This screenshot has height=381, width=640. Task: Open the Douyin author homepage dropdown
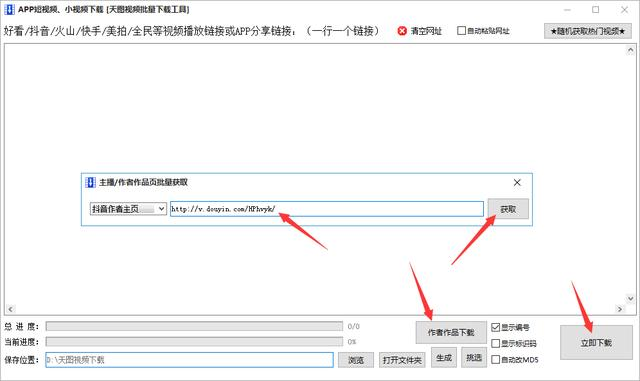click(128, 209)
